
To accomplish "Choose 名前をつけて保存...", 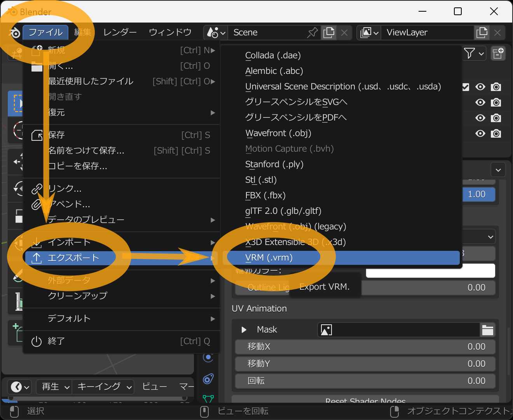I will (122, 151).
